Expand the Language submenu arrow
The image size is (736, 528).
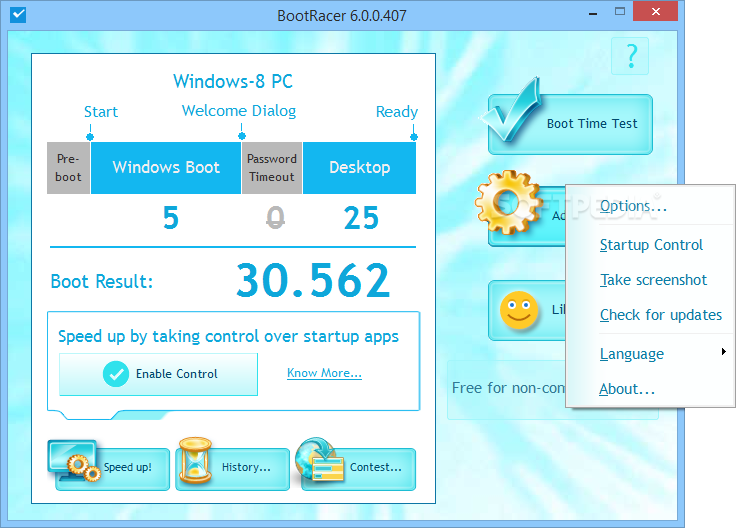coord(724,352)
